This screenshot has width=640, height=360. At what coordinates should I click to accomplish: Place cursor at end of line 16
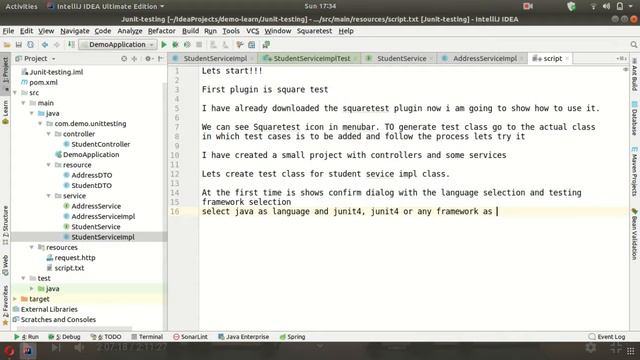[498, 211]
